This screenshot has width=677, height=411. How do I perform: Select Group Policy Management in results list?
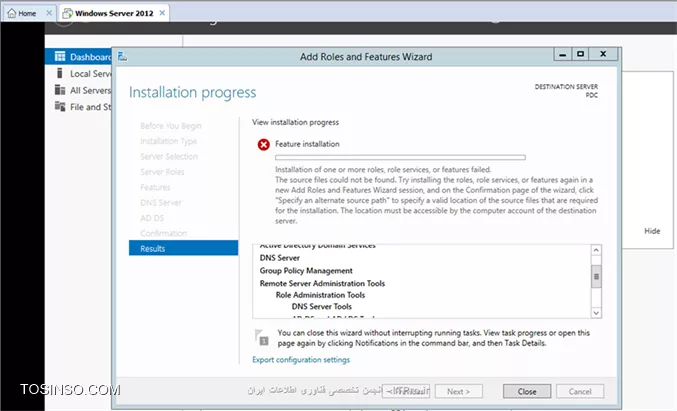point(306,271)
